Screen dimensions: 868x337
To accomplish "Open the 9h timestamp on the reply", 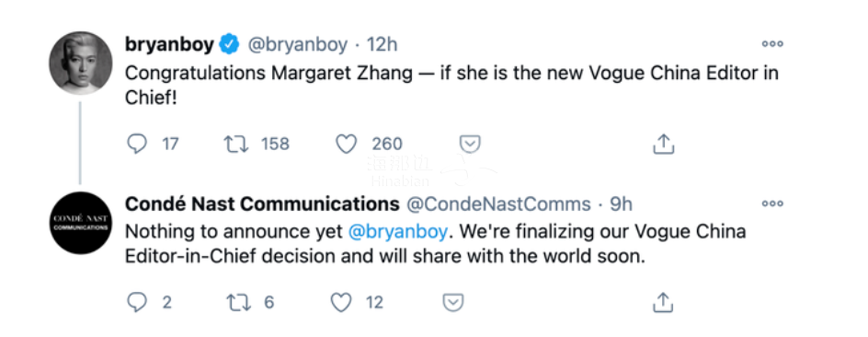I will [621, 204].
